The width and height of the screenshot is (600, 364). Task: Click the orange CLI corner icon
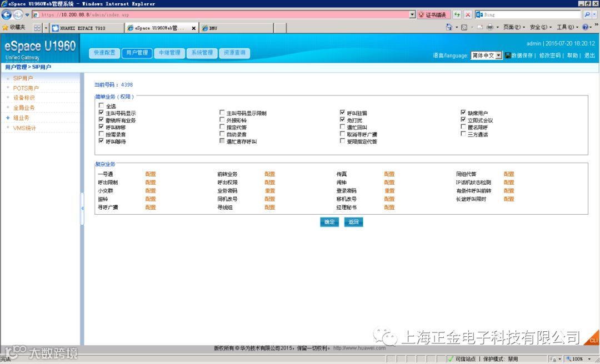pos(592,338)
